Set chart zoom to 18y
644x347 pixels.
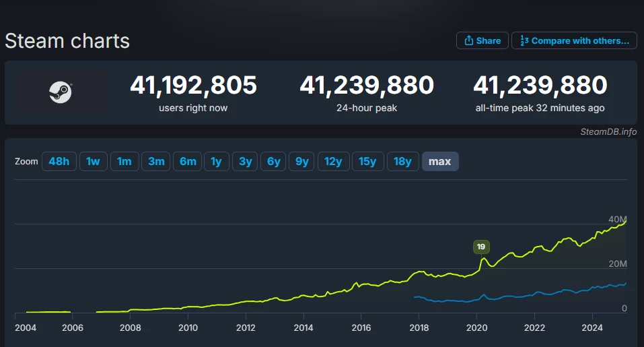tap(402, 161)
